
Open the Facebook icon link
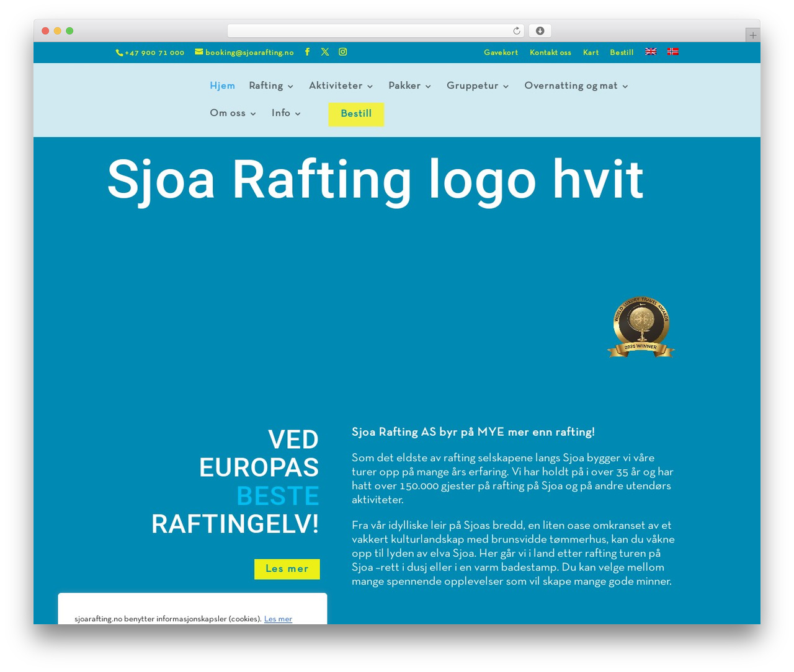(x=307, y=52)
